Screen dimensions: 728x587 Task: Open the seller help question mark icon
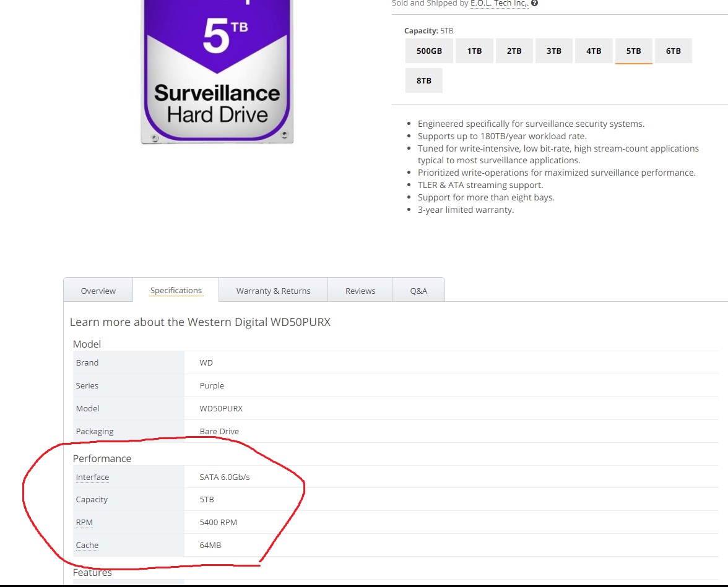pos(534,3)
